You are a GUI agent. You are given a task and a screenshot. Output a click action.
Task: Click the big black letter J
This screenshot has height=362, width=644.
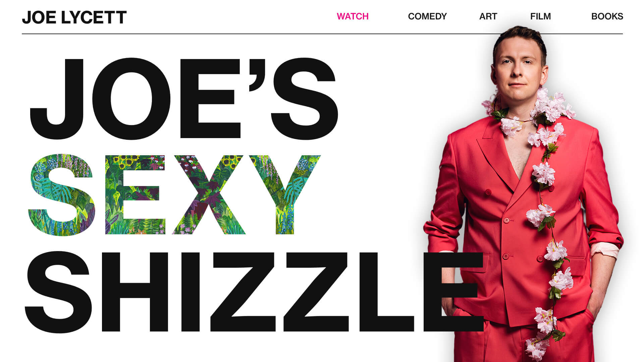[56, 99]
